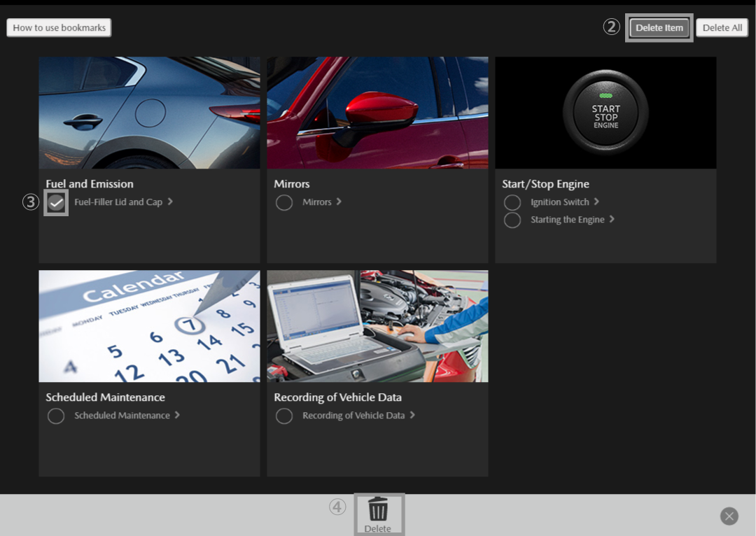Click the trash can Delete icon
The width and height of the screenshot is (756, 536).
378,510
